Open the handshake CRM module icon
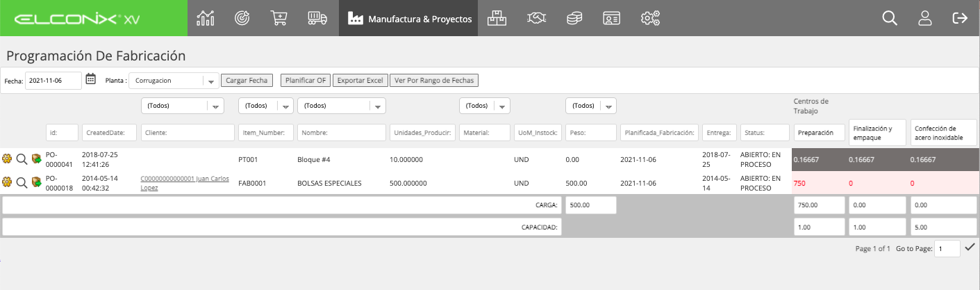This screenshot has width=980, height=290. click(x=536, y=18)
